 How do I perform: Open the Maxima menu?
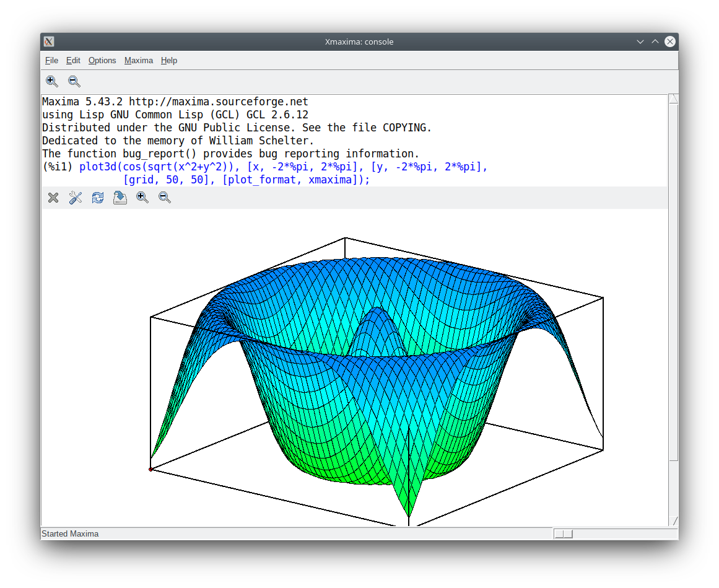click(139, 61)
